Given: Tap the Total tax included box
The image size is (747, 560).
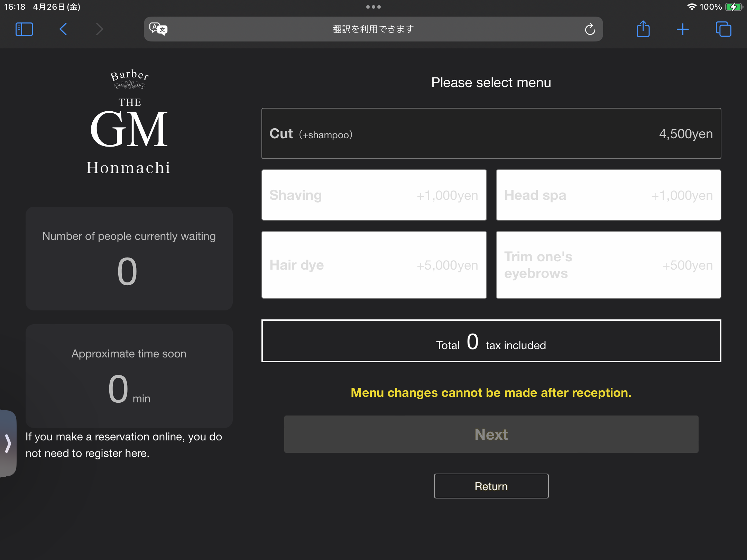Looking at the screenshot, I should click(491, 341).
